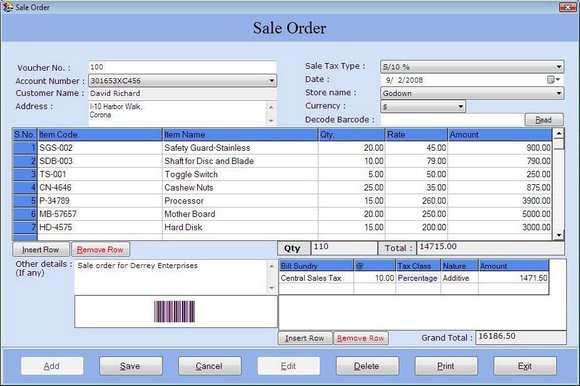Viewport: 580px width, 386px height.
Task: Click the Rate column header
Action: tap(416, 135)
